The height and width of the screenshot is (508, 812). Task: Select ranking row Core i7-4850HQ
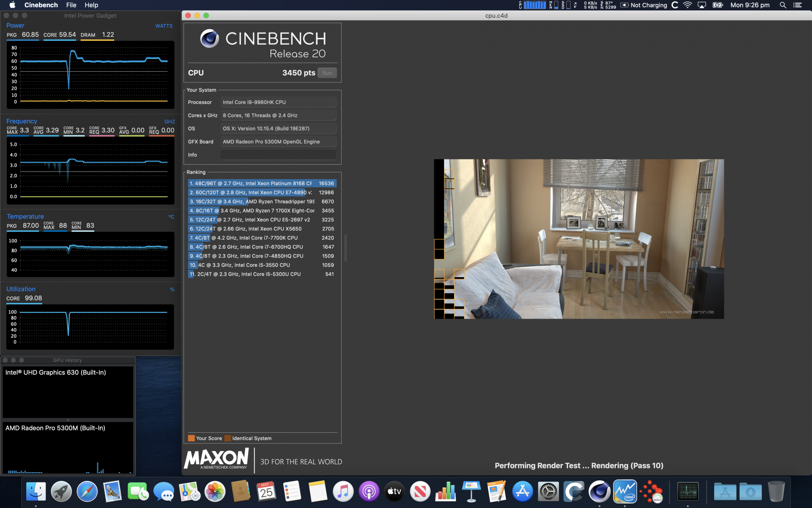(x=262, y=256)
